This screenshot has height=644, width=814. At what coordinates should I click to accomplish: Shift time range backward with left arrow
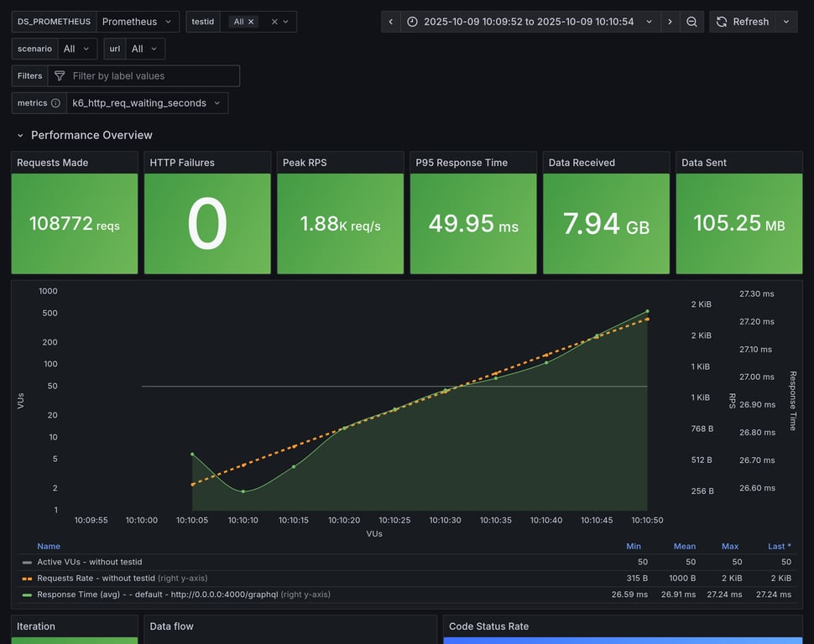tap(391, 22)
